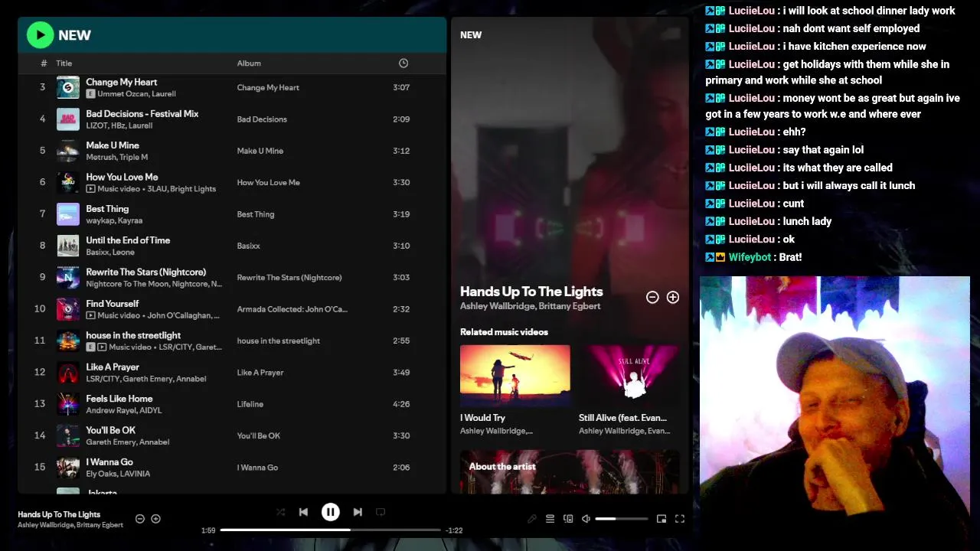980x551 pixels.
Task: Click the Make U Mine track title
Action: 113,145
